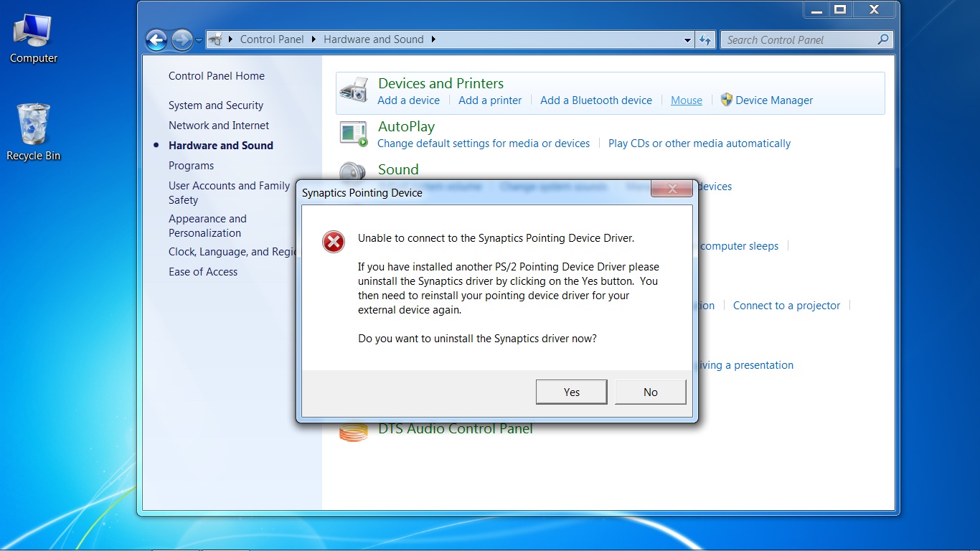
Task: Click Yes to uninstall Synaptics driver
Action: coord(572,392)
